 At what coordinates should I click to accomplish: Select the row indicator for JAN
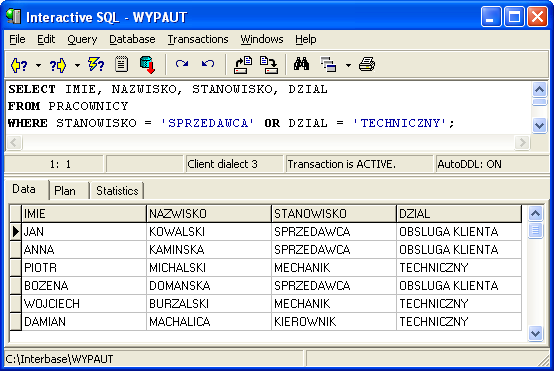[16, 232]
